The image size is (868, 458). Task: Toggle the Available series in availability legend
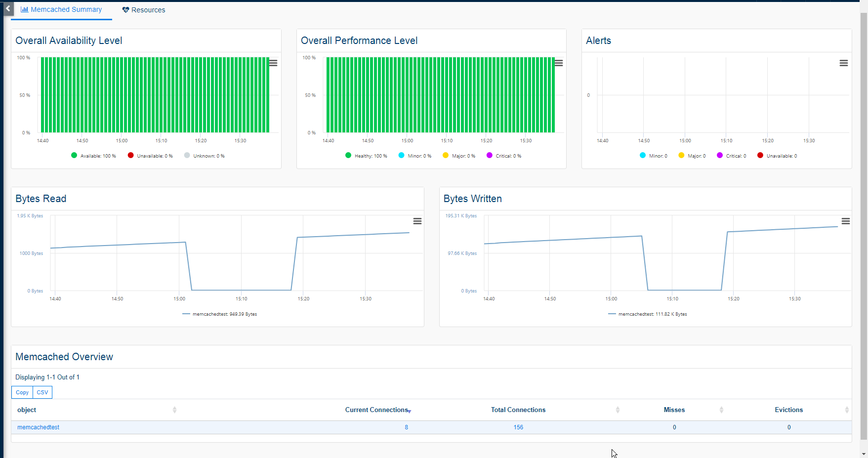point(93,156)
